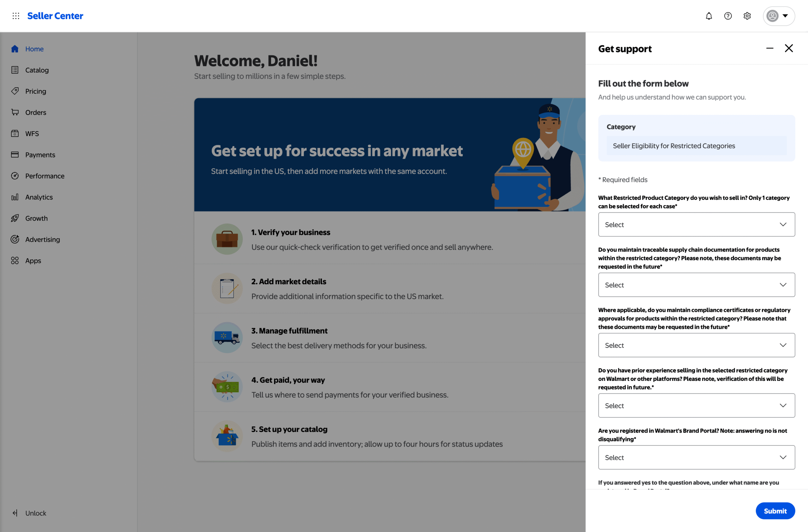Open the Brand Portal registration dropdown
Viewport: 808px width, 532px height.
[696, 457]
